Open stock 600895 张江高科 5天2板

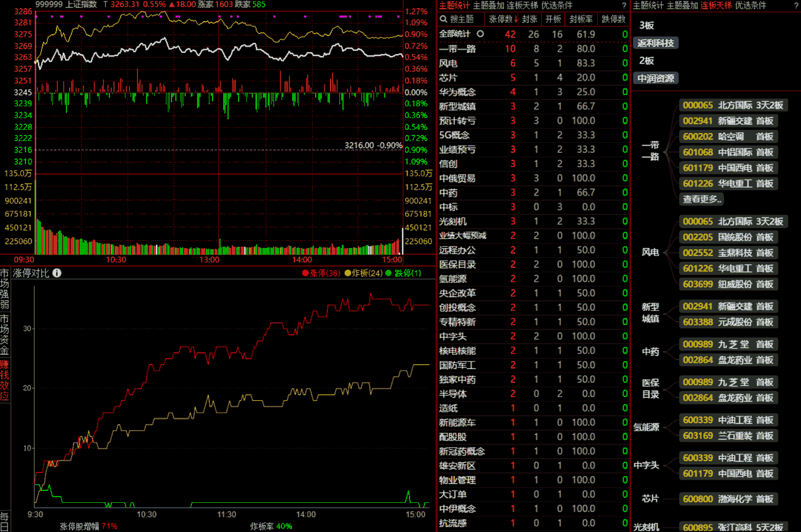[x=733, y=527]
